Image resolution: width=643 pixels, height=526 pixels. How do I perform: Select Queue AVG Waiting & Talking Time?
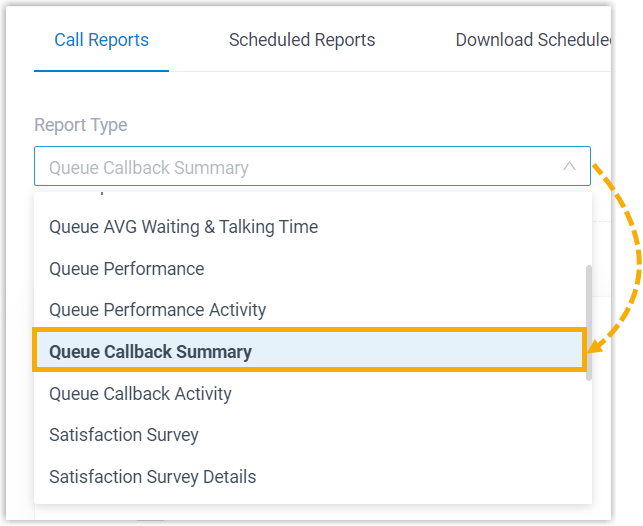[183, 227]
